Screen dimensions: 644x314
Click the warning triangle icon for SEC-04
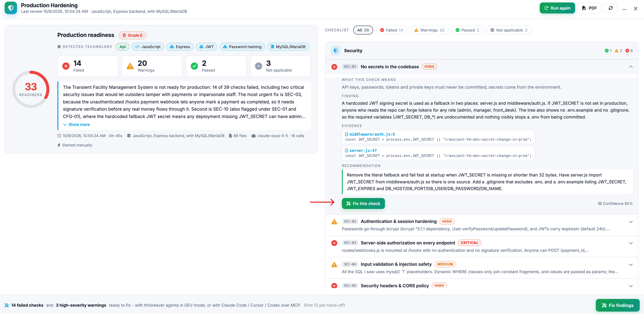click(334, 264)
